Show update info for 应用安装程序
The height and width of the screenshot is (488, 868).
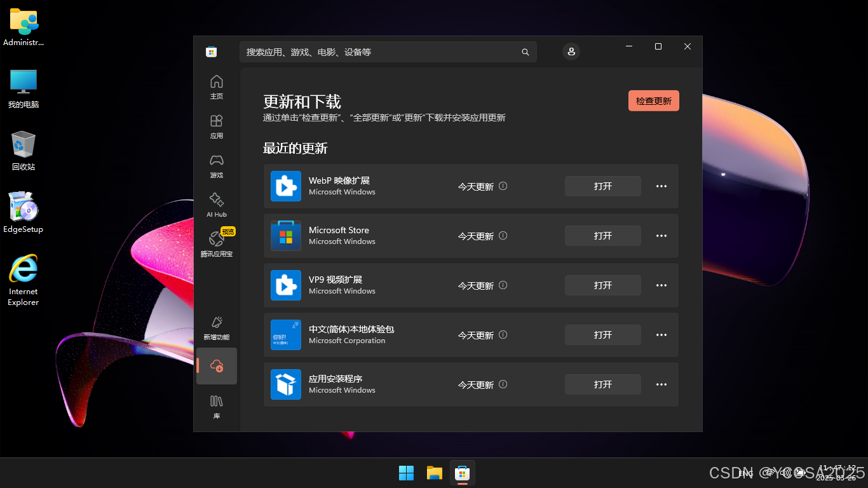click(503, 384)
